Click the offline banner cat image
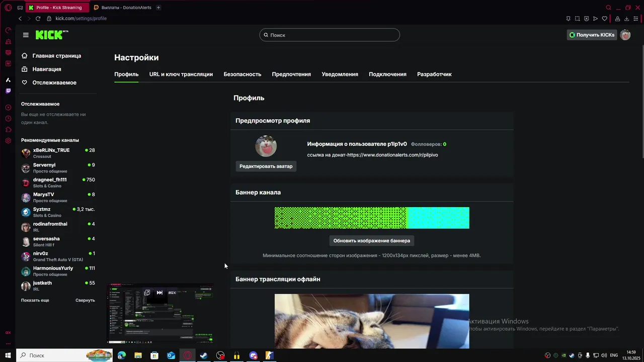Image resolution: width=644 pixels, height=362 pixels. coord(372,321)
